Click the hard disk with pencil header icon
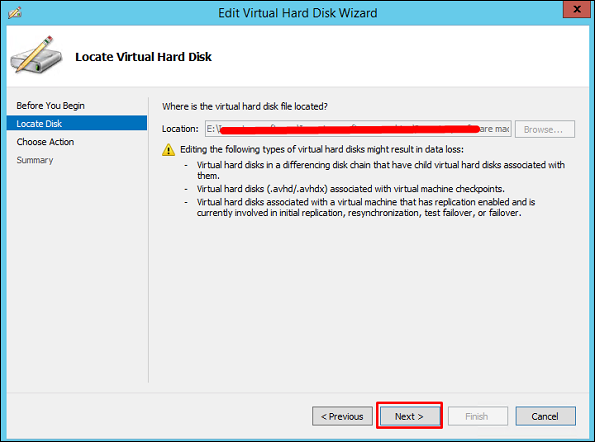 pos(36,55)
